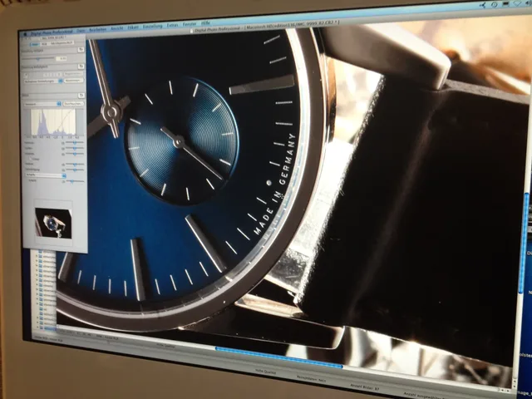Open the sharing branch icon in menu bar
The image size is (532, 399).
(x=482, y=5)
